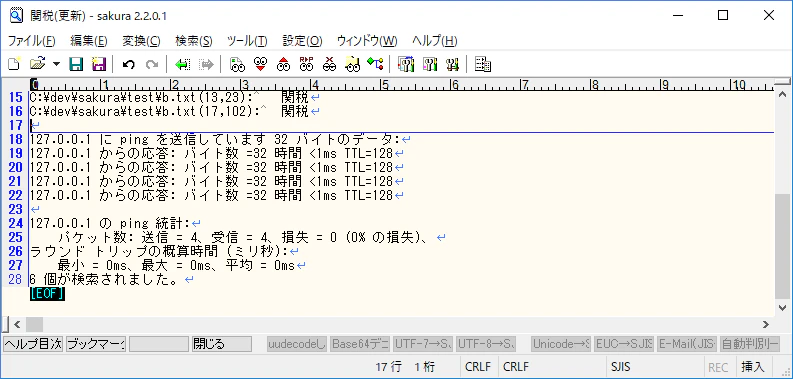
Task: Click the uudecode function key button
Action: point(297,344)
